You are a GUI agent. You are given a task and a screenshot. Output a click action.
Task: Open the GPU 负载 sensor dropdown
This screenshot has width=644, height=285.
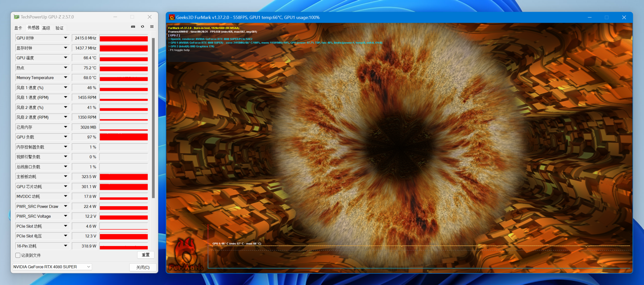[x=65, y=137]
